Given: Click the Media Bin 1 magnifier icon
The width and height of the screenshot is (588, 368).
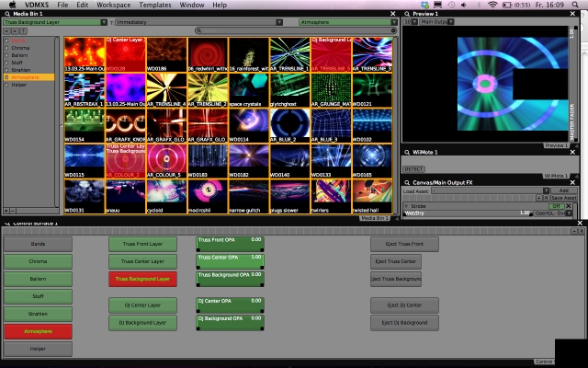Looking at the screenshot, I should tap(7, 14).
